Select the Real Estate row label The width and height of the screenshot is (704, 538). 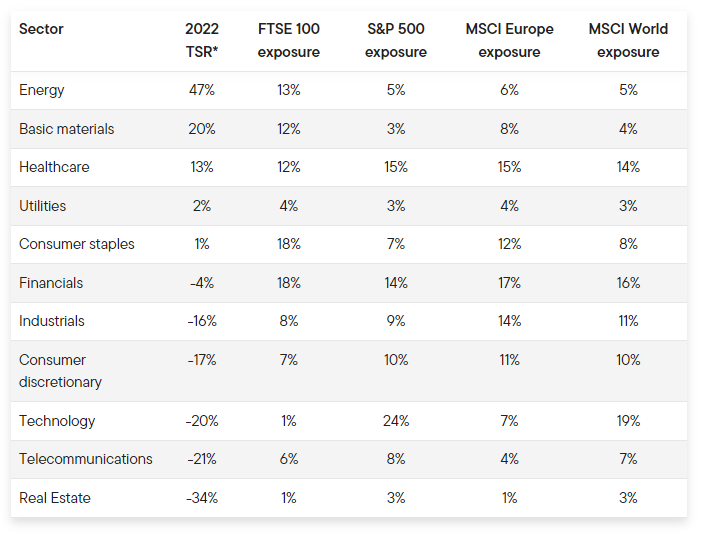pos(55,498)
